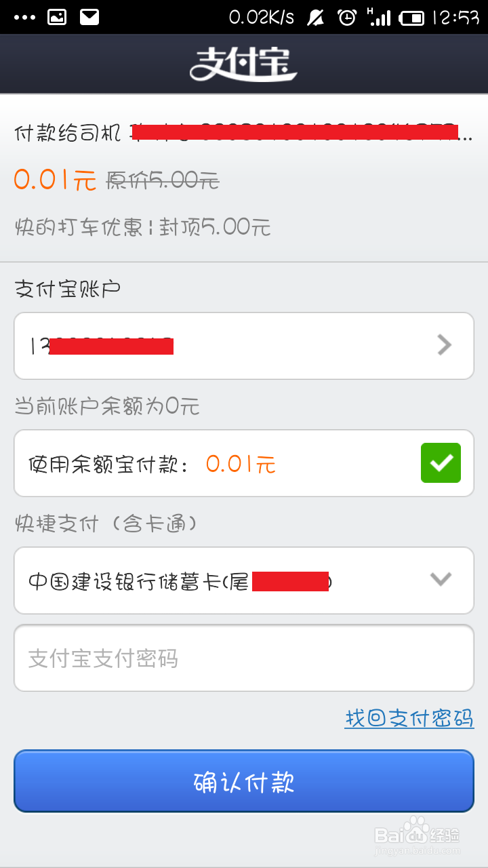Tap the Alipay logo in header

pyautogui.click(x=243, y=64)
